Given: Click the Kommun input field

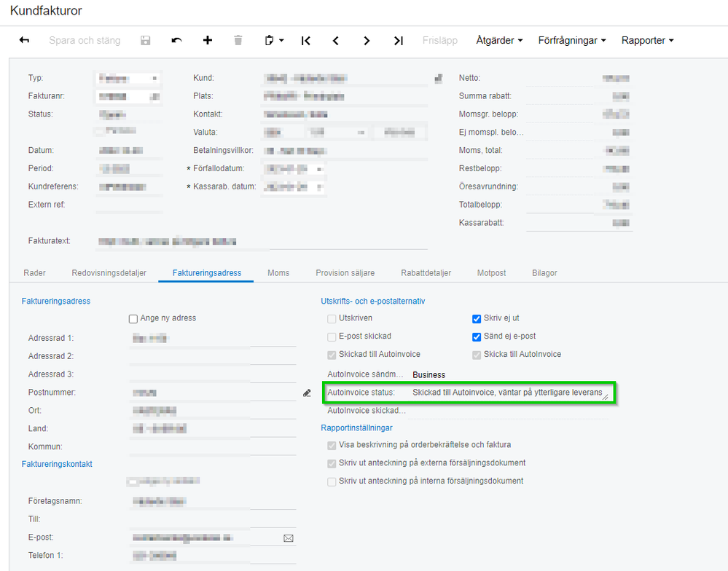Looking at the screenshot, I should tap(213, 447).
